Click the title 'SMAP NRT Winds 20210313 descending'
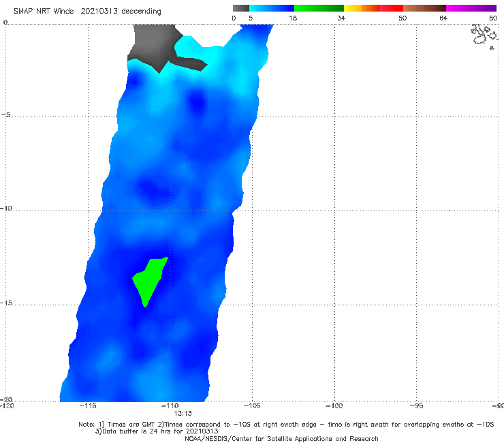The height and width of the screenshot is (443, 504). pos(87,11)
